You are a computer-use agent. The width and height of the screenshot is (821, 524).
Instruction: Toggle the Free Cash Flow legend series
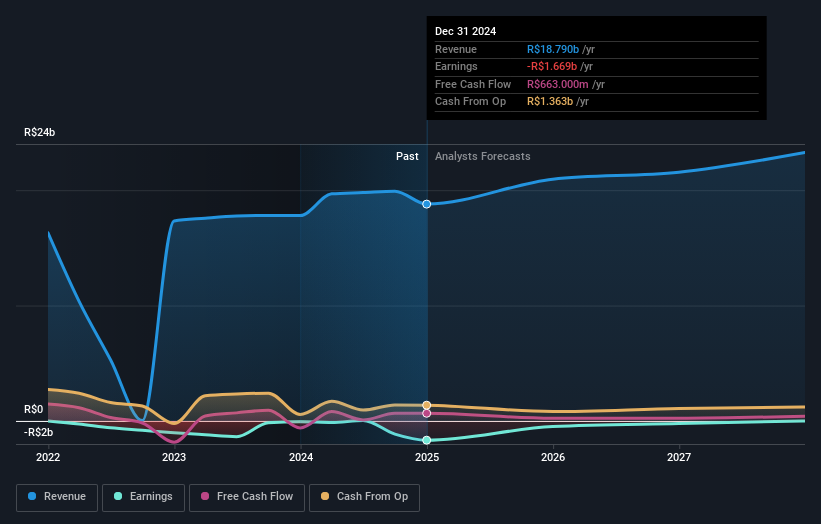pos(247,497)
